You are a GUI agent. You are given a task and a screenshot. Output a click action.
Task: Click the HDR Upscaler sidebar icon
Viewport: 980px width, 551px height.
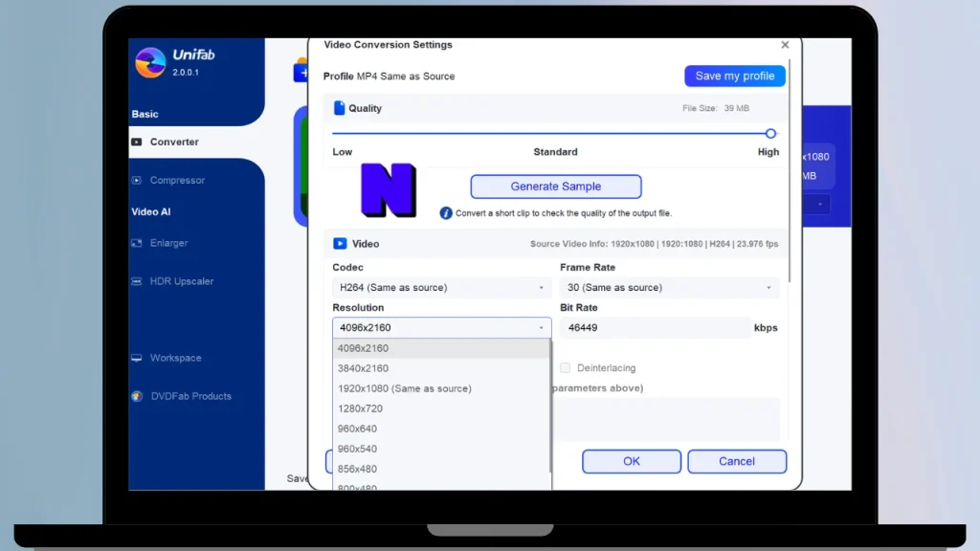pos(136,281)
